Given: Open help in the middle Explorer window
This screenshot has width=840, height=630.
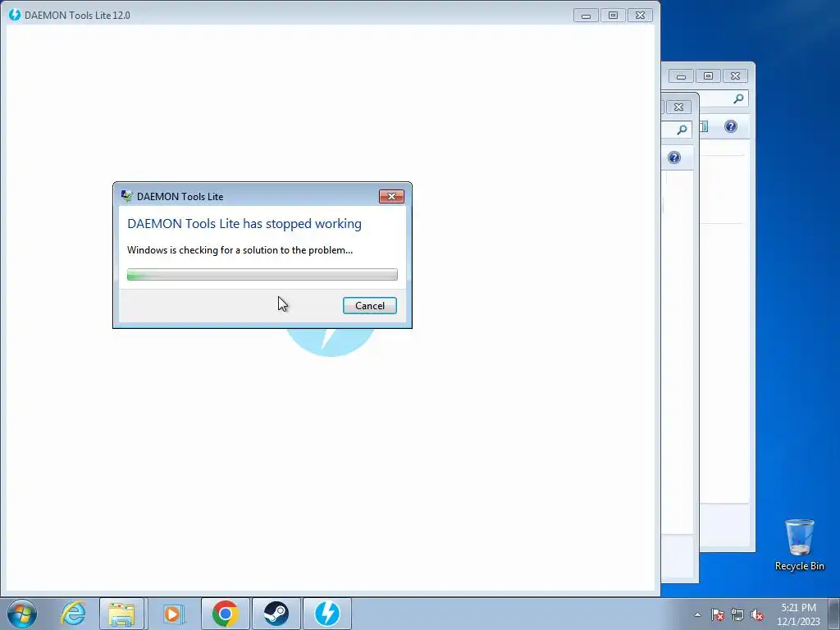Looking at the screenshot, I should pos(674,157).
